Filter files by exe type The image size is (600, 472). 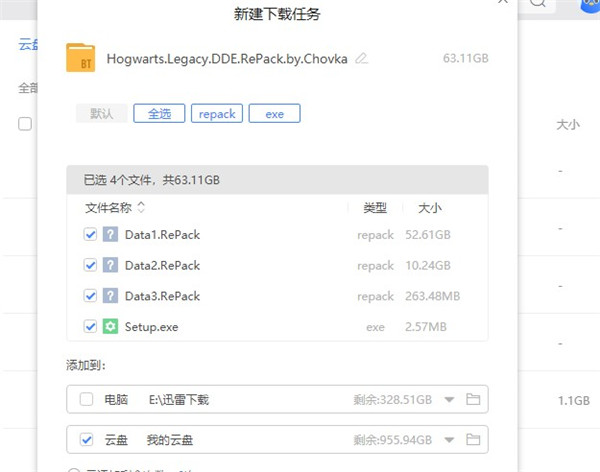pos(274,113)
